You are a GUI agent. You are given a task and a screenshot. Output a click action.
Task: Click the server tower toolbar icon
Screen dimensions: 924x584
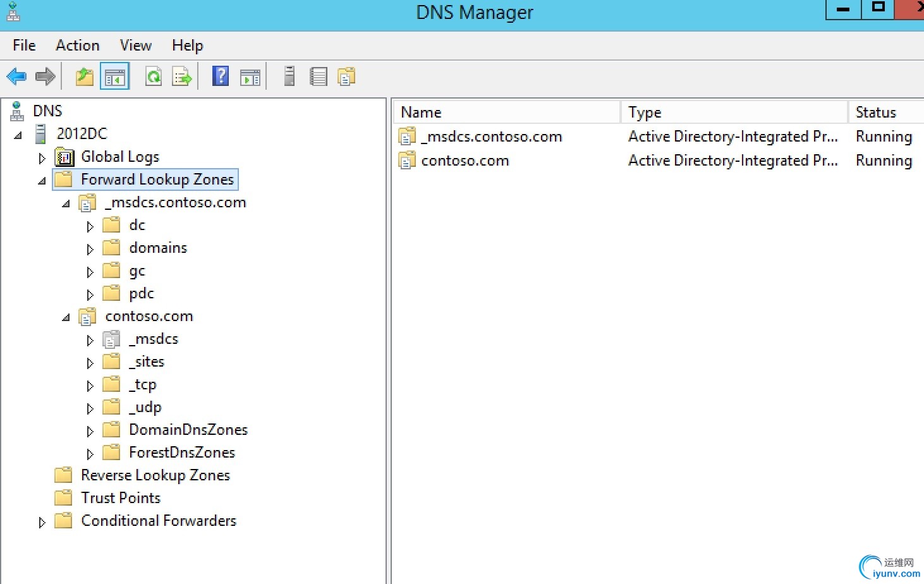pos(289,76)
